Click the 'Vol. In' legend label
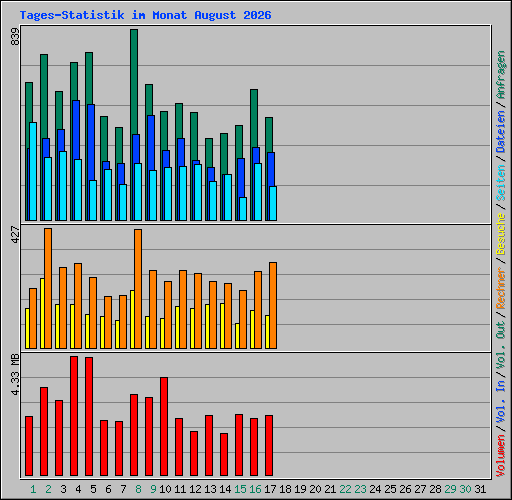 (x=501, y=402)
